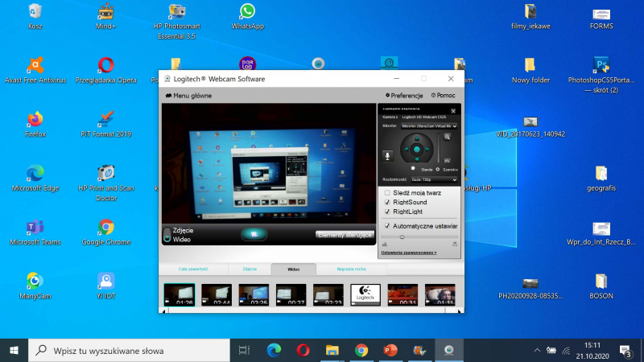Click the center button of the pan control
The image size is (644, 362).
[x=417, y=149]
